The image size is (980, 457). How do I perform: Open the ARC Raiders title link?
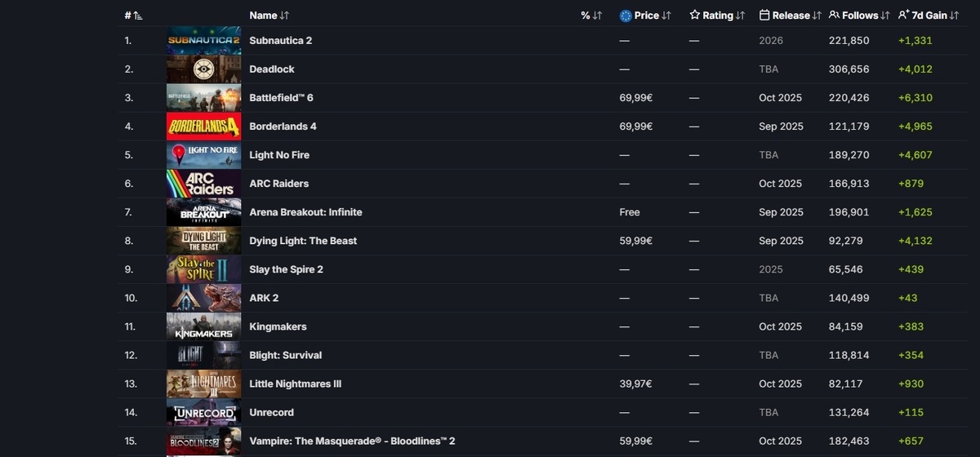click(x=278, y=184)
